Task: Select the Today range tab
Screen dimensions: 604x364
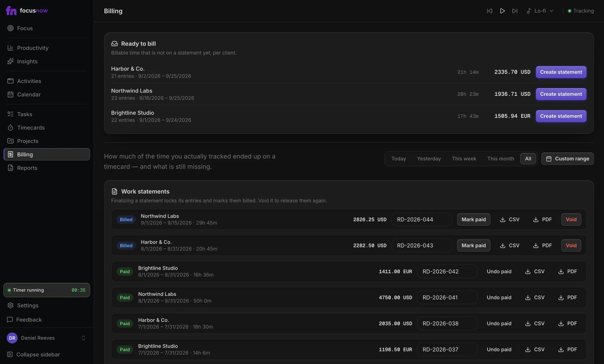Action: pyautogui.click(x=399, y=159)
